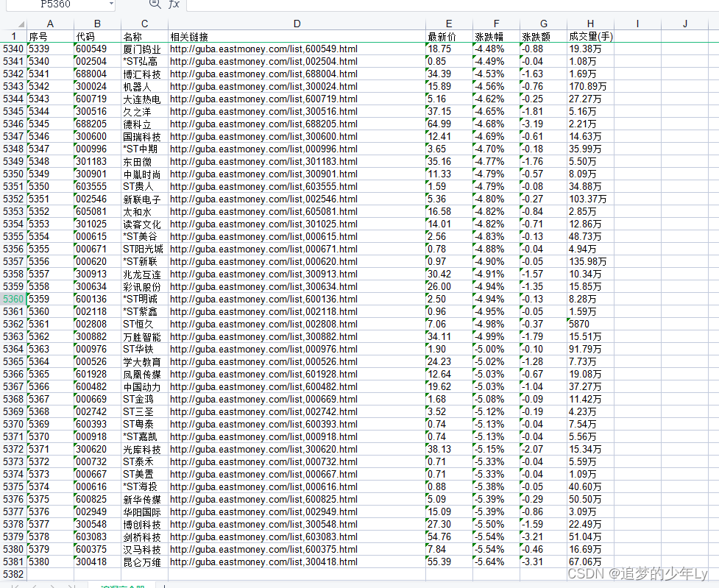Select column C header
The image size is (719, 588).
pyautogui.click(x=144, y=24)
